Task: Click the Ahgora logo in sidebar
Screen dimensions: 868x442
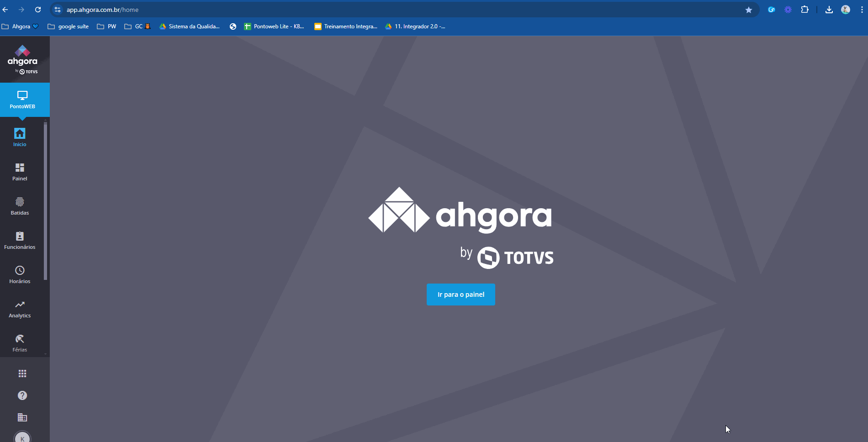Action: click(x=22, y=60)
